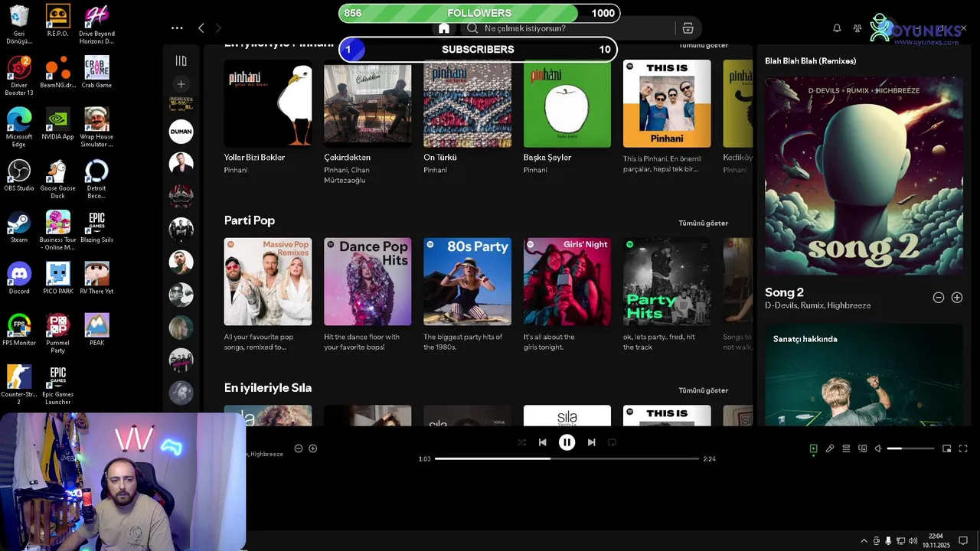Viewport: 980px width, 551px height.
Task: Open the connect to a device menu
Action: coord(862,449)
